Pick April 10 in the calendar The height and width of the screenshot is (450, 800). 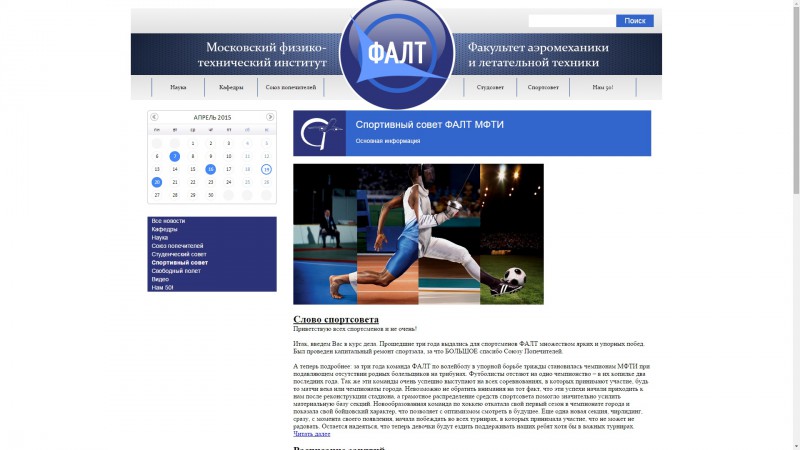tap(229, 156)
